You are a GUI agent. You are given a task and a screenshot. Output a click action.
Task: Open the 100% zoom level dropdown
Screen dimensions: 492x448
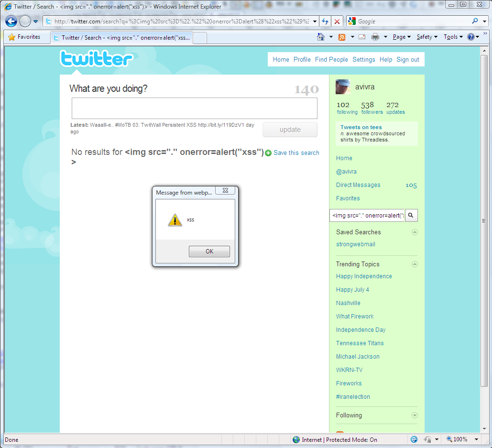click(476, 439)
